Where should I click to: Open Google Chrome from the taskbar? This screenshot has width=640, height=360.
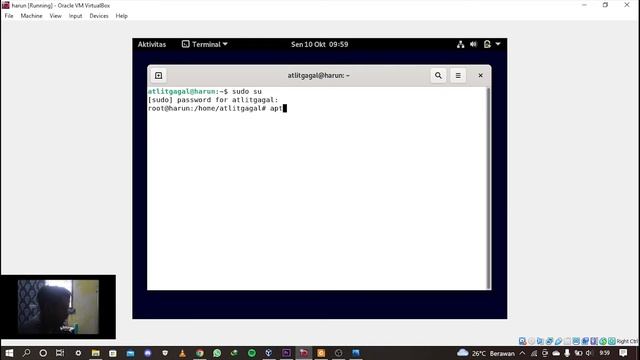click(200, 353)
